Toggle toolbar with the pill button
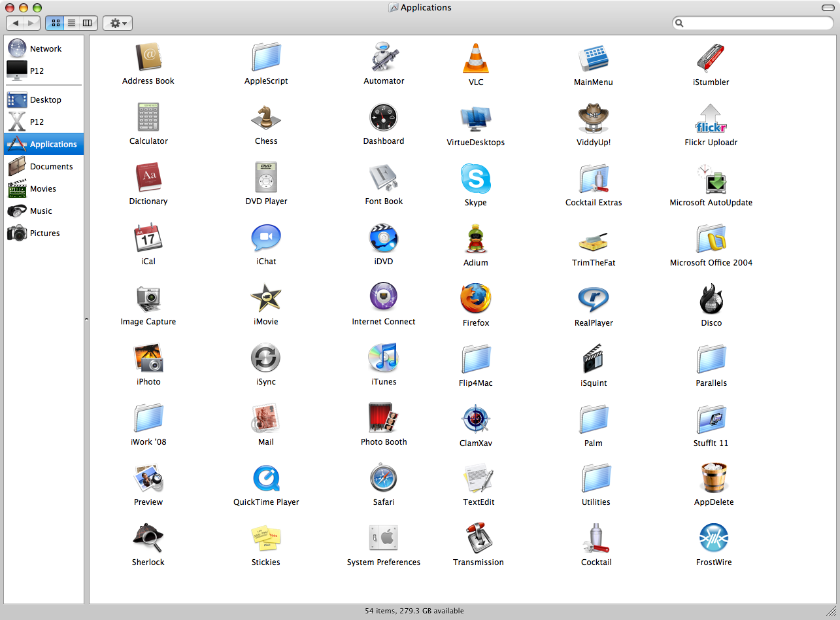The height and width of the screenshot is (620, 840). click(828, 7)
